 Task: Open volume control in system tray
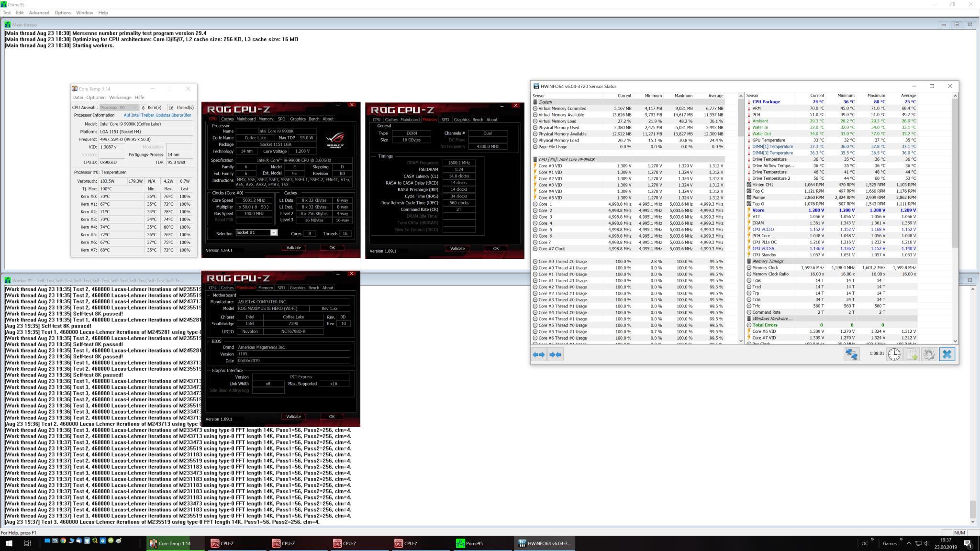pos(927,543)
